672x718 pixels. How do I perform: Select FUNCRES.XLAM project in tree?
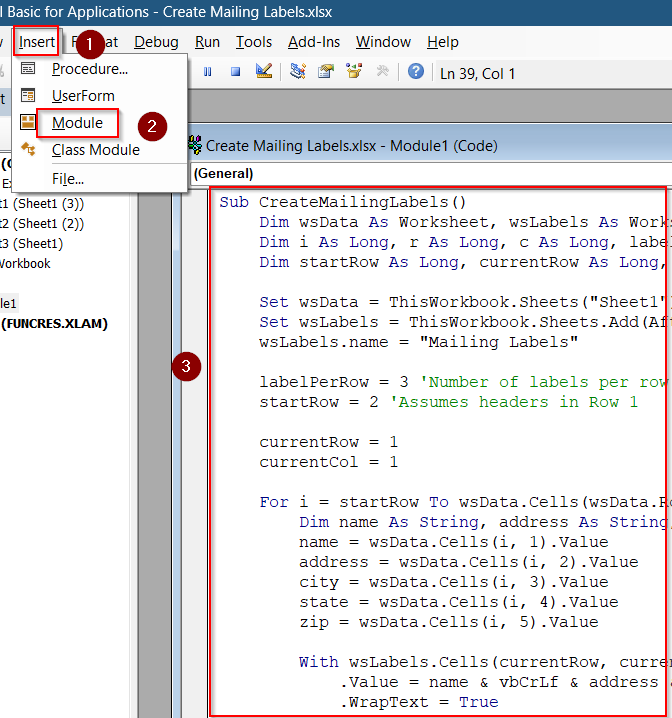point(54,324)
